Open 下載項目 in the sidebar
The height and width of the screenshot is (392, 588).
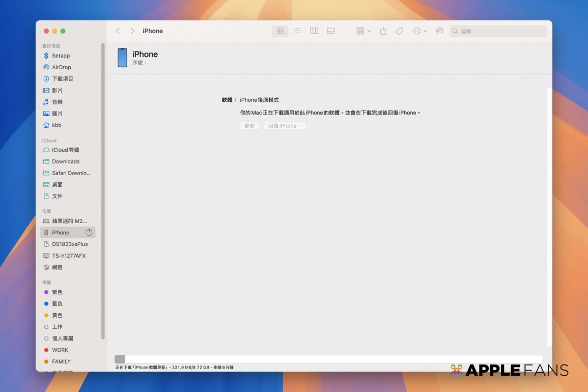point(62,79)
